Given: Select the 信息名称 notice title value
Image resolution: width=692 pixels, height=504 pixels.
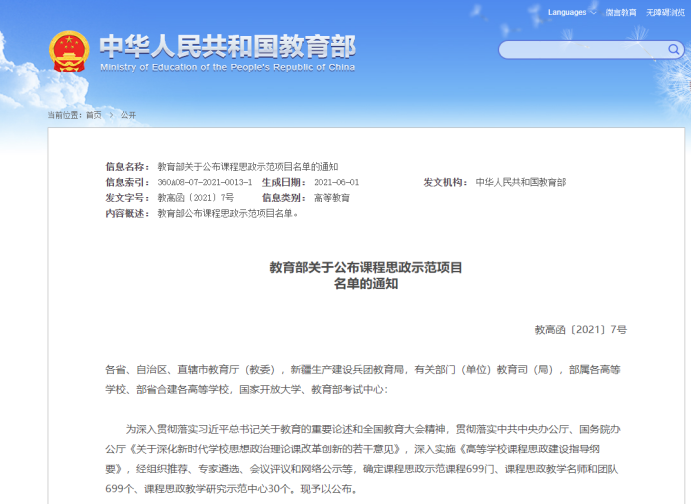Looking at the screenshot, I should pos(248,166).
